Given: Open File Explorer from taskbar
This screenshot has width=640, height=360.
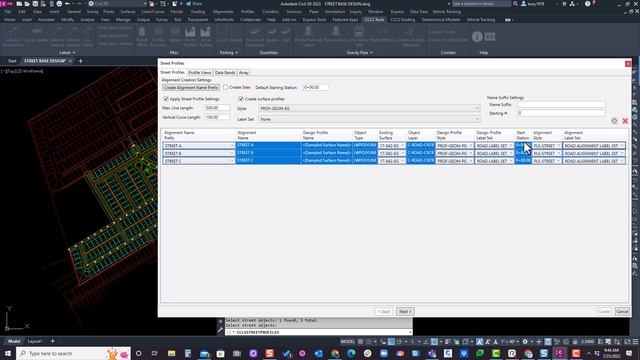Looking at the screenshot, I should point(171,353).
